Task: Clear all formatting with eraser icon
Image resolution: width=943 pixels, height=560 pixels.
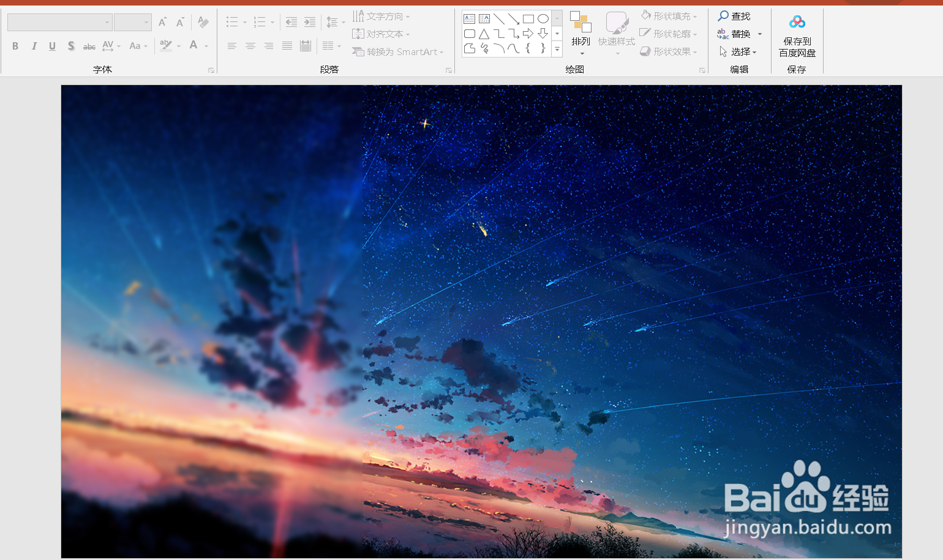Action: [203, 23]
